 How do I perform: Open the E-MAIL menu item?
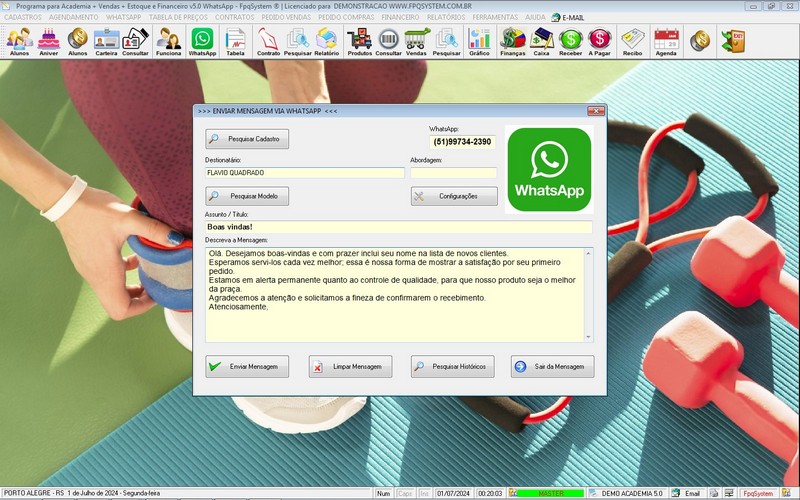click(568, 17)
